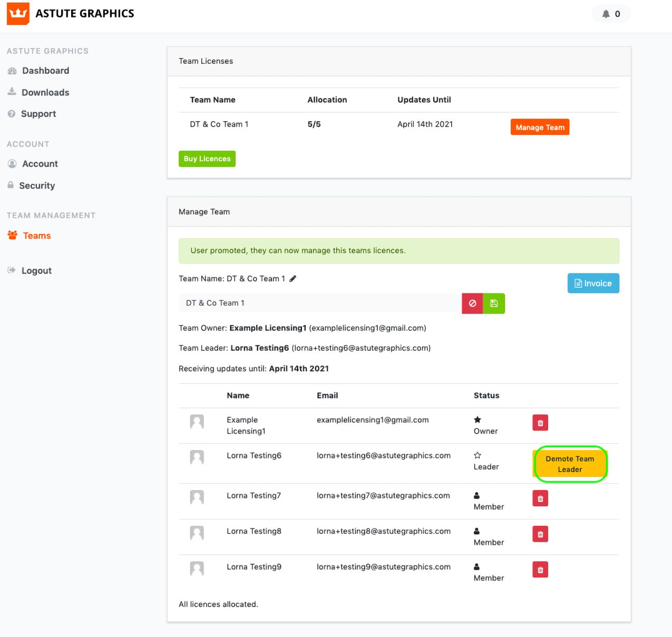Open Security settings
Image resolution: width=672 pixels, height=637 pixels.
pos(37,185)
